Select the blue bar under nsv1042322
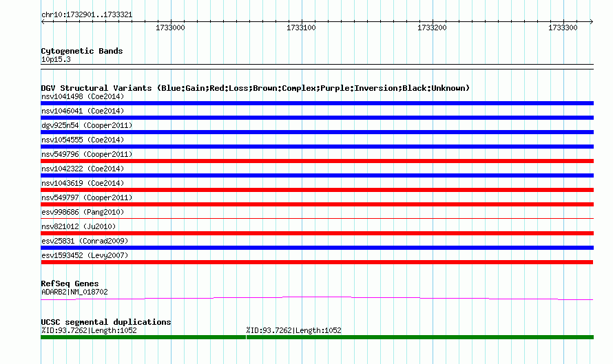Image resolution: width=613 pixels, height=364 pixels. click(317, 175)
